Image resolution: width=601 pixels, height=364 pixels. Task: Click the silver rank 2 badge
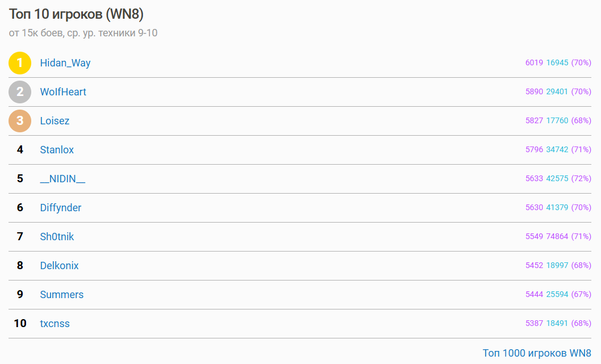[x=20, y=92]
